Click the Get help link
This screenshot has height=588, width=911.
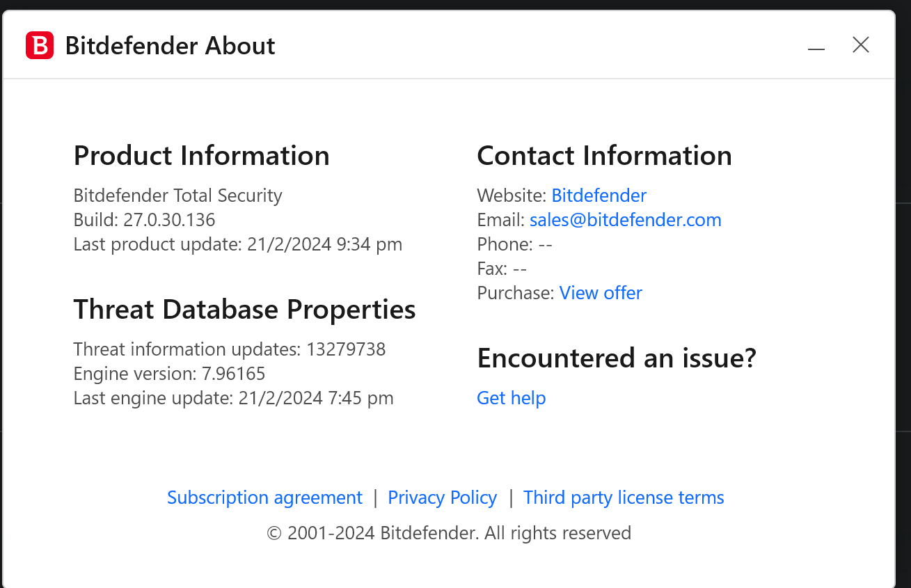[511, 398]
